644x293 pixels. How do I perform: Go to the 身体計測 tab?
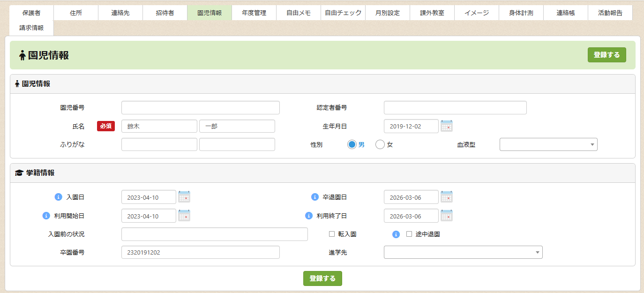(x=521, y=13)
